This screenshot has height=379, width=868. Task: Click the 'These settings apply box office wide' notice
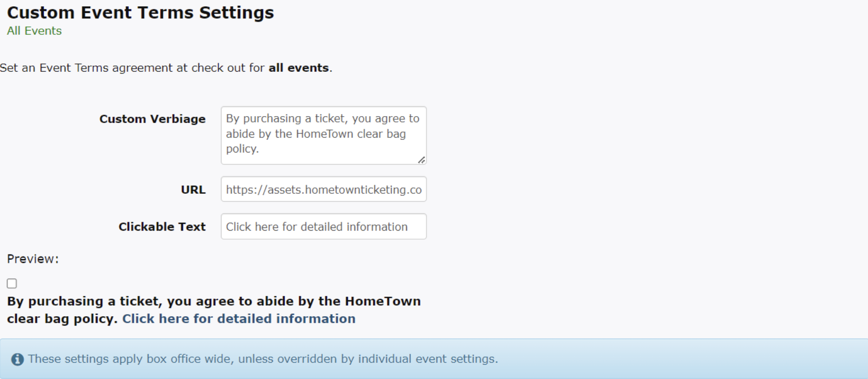(263, 359)
